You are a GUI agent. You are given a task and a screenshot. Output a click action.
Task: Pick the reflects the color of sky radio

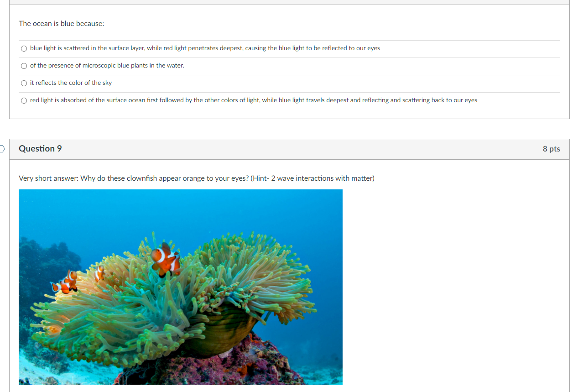pos(24,83)
